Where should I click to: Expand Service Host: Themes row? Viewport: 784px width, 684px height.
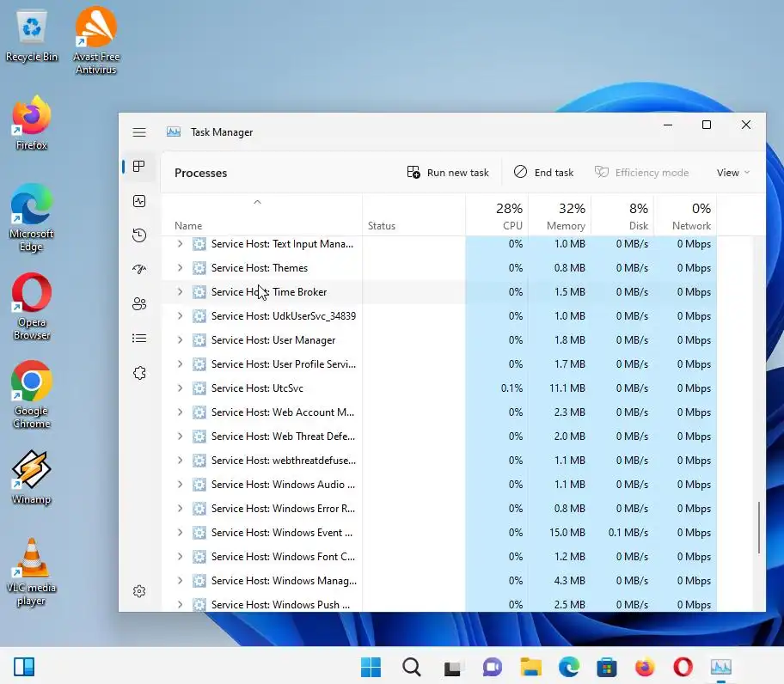(x=180, y=268)
